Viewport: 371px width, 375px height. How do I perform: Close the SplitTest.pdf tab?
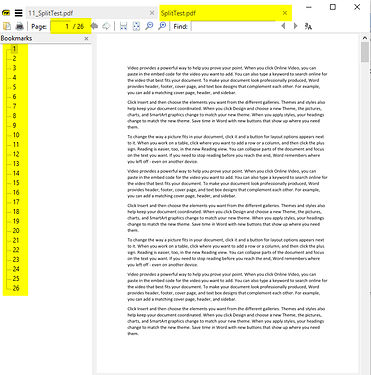[285, 13]
